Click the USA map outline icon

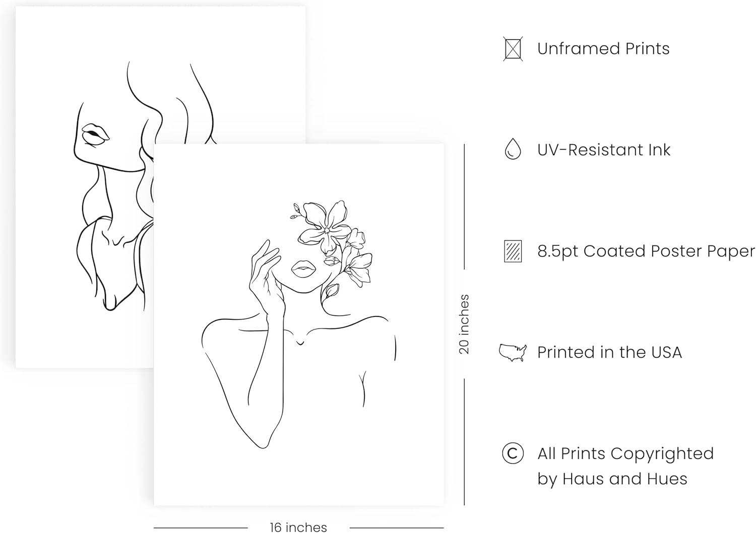[513, 352]
